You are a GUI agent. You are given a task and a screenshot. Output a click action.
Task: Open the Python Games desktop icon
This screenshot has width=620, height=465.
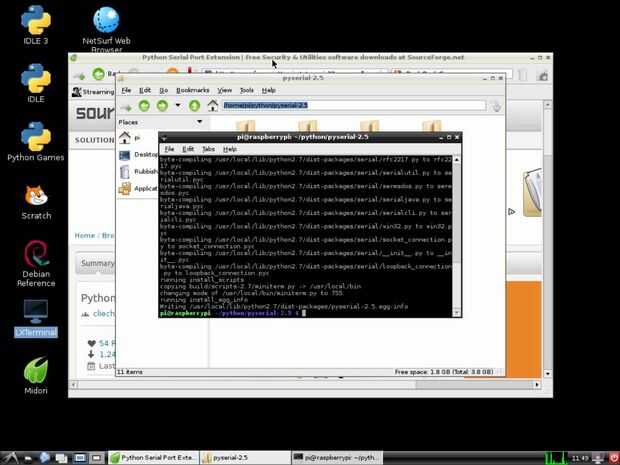pyautogui.click(x=36, y=141)
